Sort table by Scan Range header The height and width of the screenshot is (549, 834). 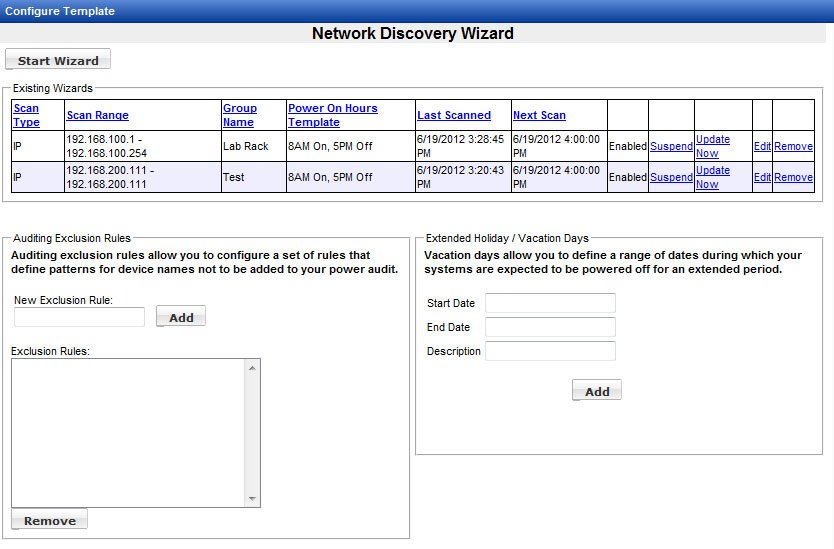coord(97,115)
